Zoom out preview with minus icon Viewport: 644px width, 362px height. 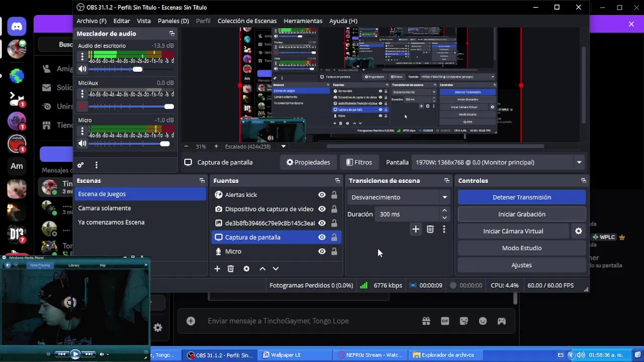click(186, 146)
